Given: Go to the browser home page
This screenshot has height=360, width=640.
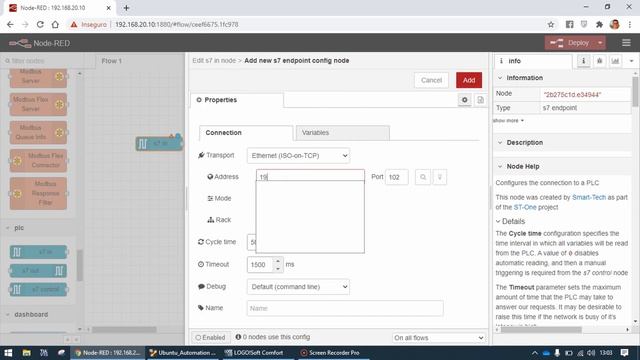Looking at the screenshot, I should [x=55, y=24].
